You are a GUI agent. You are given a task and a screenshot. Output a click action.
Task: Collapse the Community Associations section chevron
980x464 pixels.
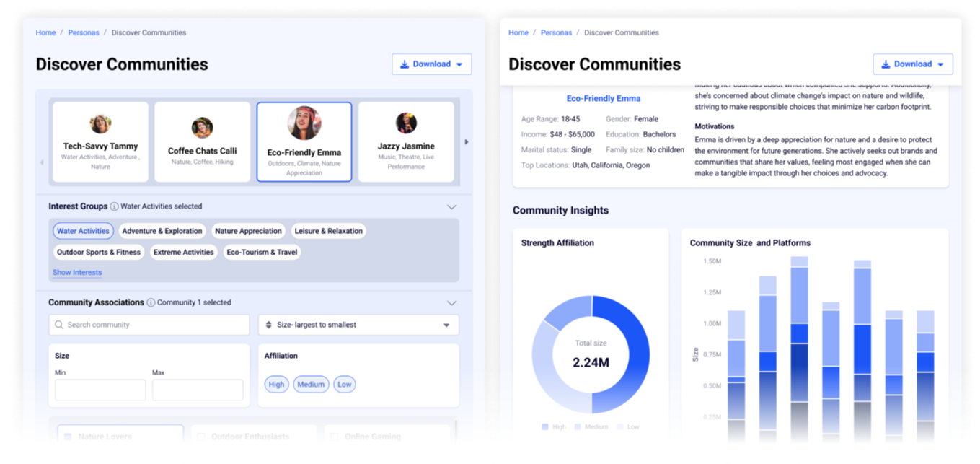[x=451, y=303]
